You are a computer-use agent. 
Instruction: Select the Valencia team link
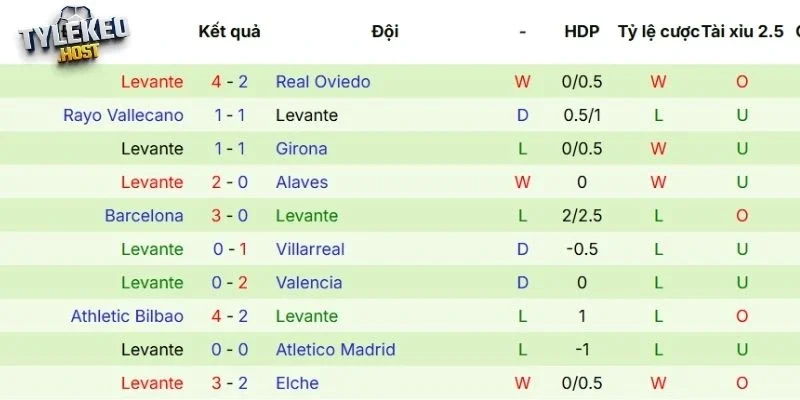click(x=308, y=283)
